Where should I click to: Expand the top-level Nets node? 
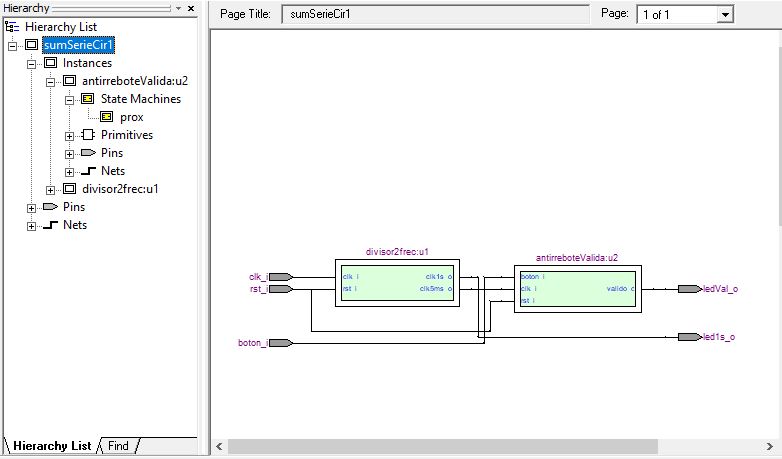click(32, 225)
